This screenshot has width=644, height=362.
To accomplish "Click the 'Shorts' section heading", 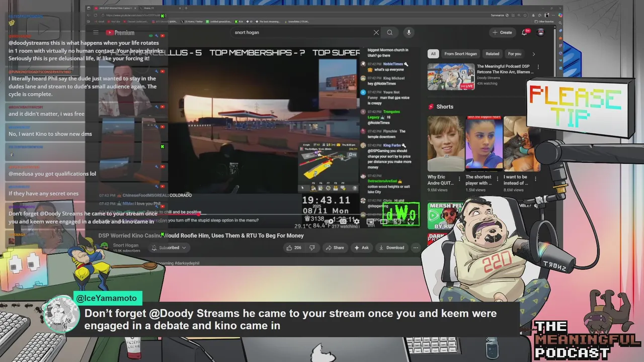I will 445,107.
